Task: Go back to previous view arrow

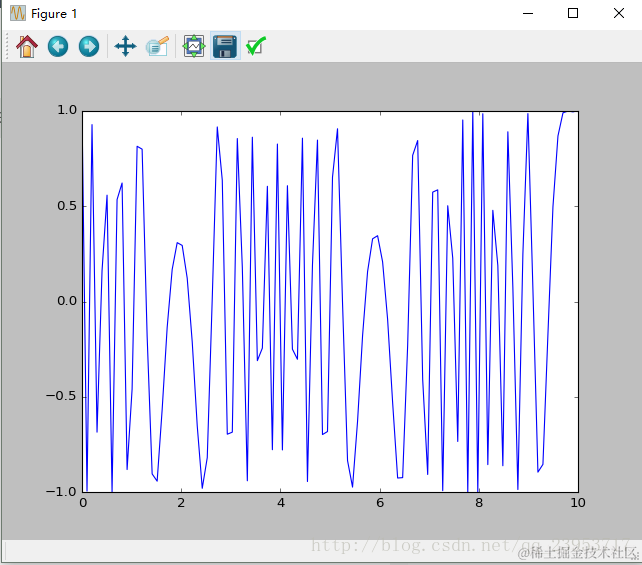Action: (x=58, y=46)
